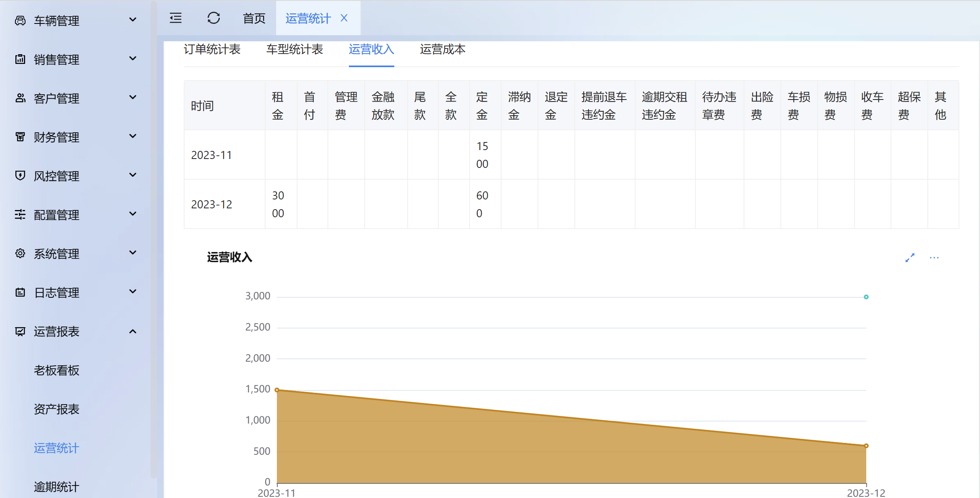Click the 车辆管理 car icon
The height and width of the screenshot is (498, 980).
click(x=20, y=21)
